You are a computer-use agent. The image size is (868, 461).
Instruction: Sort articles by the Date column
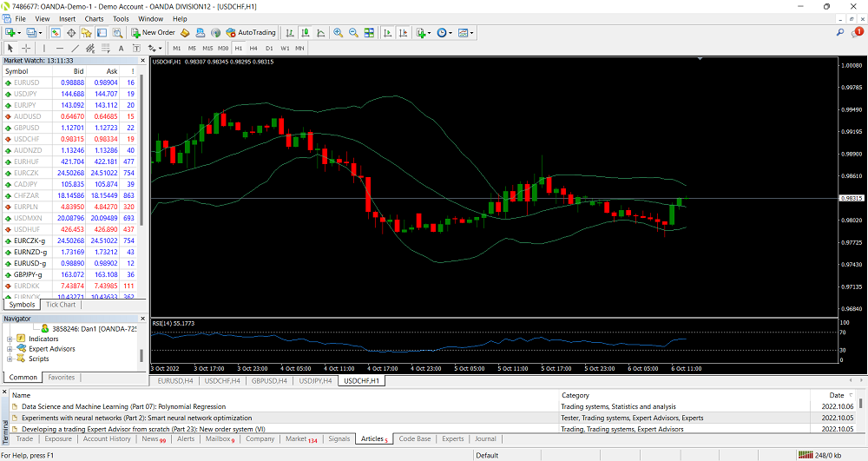(x=836, y=395)
